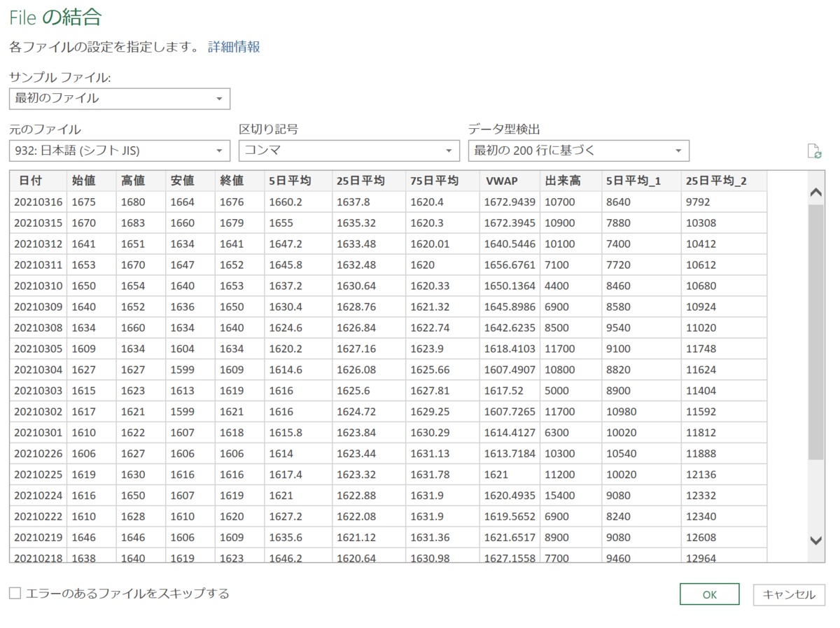
Task: Select the 高値 column header
Action: pyautogui.click(x=141, y=181)
